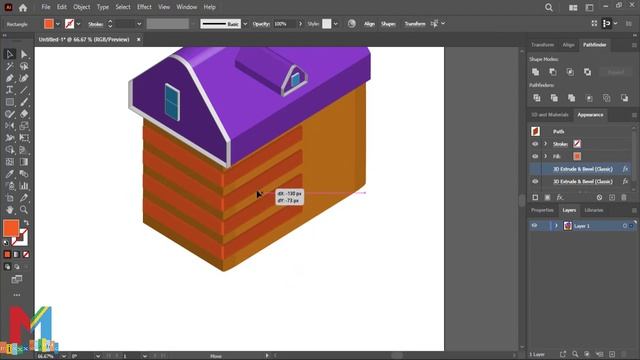Select the Rectangle tool in toolbox
The image size is (640, 360).
[x=10, y=102]
